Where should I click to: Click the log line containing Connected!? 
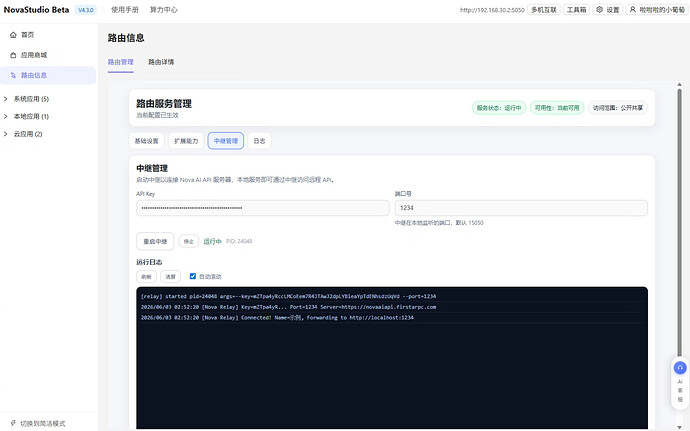tap(277, 317)
